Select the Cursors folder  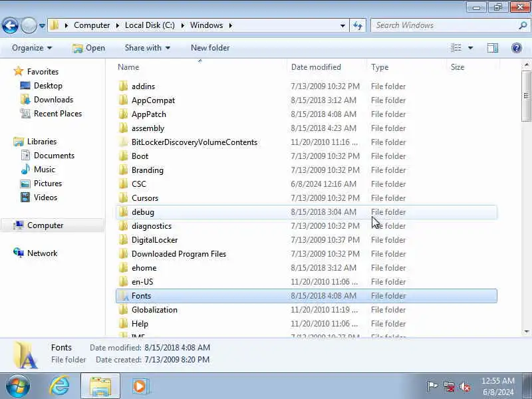145,198
